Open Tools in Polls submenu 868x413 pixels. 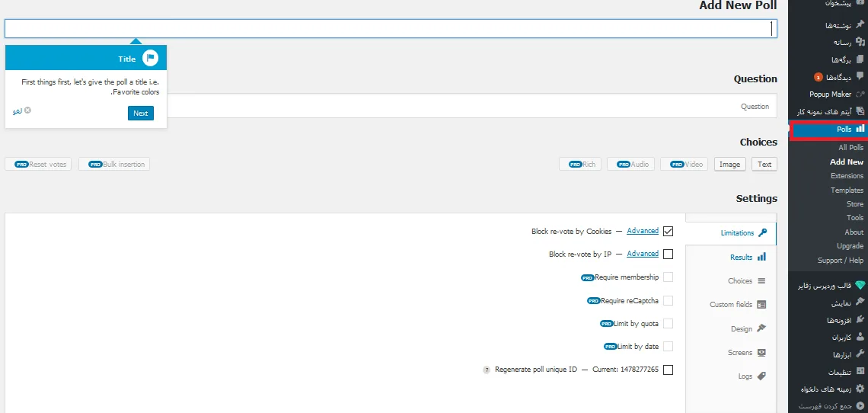855,218
